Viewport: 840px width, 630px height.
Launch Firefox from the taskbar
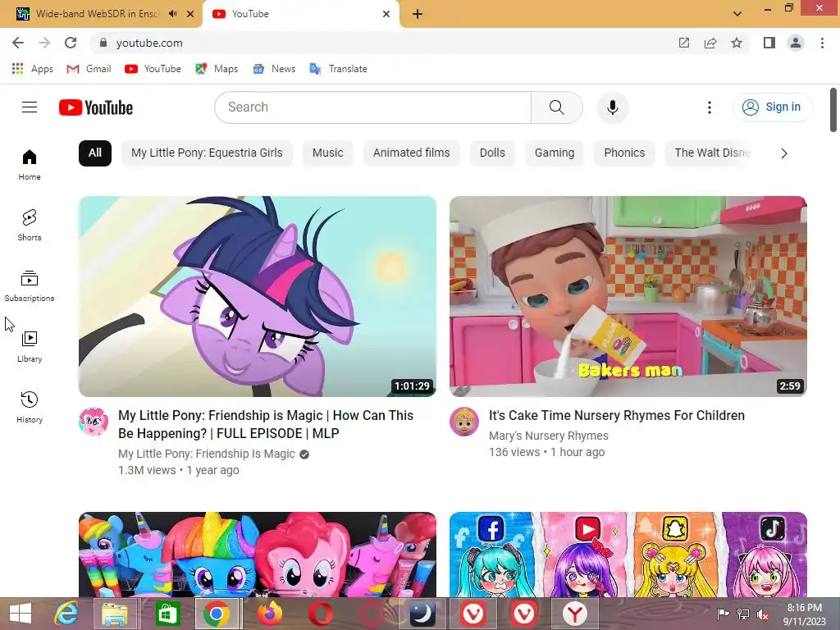(269, 614)
